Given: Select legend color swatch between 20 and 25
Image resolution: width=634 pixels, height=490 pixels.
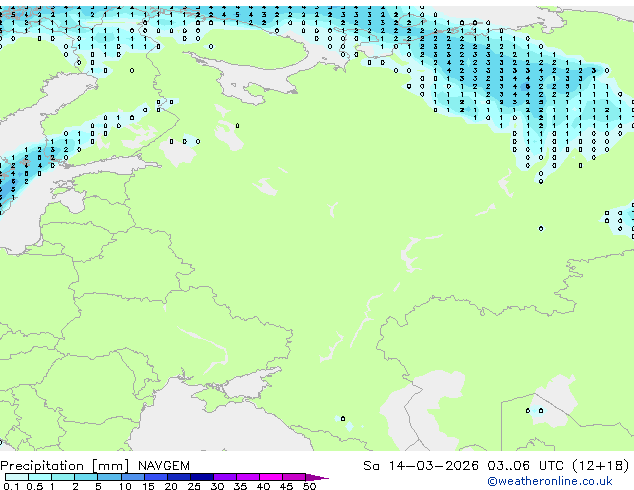Looking at the screenshot, I should [x=178, y=477].
